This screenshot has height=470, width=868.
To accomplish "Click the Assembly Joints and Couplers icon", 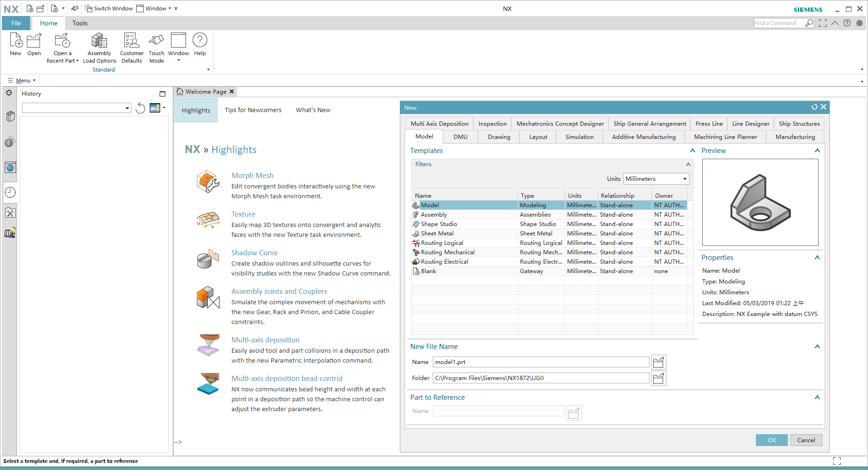I will (208, 298).
